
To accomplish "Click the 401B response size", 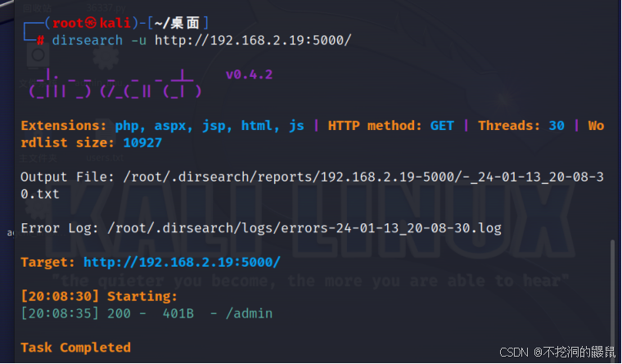I will (x=175, y=313).
